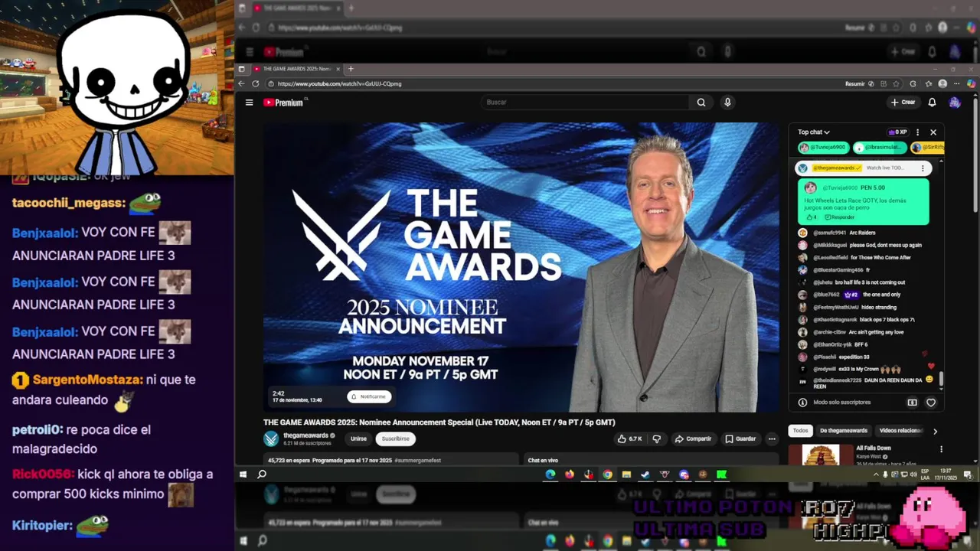Dislike the Game Awards video

pyautogui.click(x=656, y=439)
